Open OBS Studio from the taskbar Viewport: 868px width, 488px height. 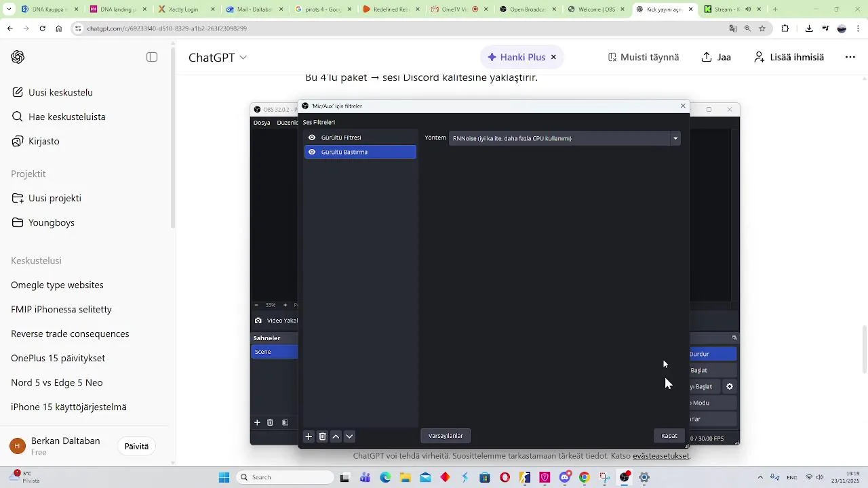click(x=625, y=477)
